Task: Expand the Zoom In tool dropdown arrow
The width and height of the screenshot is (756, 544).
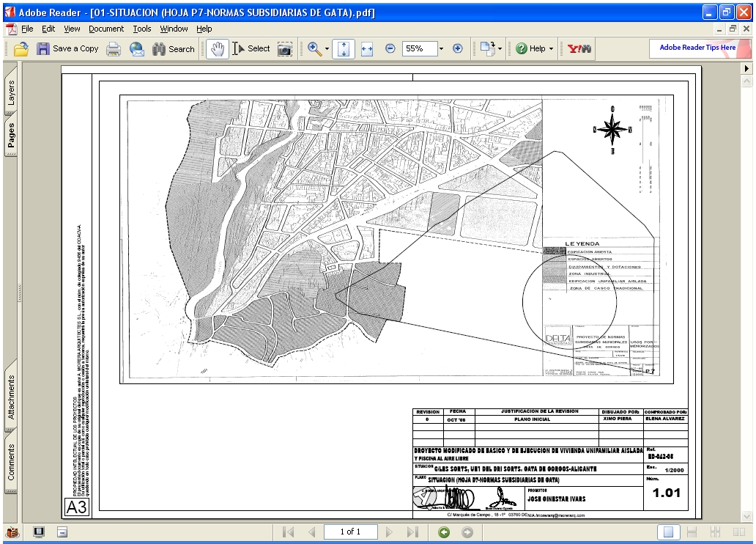Action: pyautogui.click(x=327, y=49)
